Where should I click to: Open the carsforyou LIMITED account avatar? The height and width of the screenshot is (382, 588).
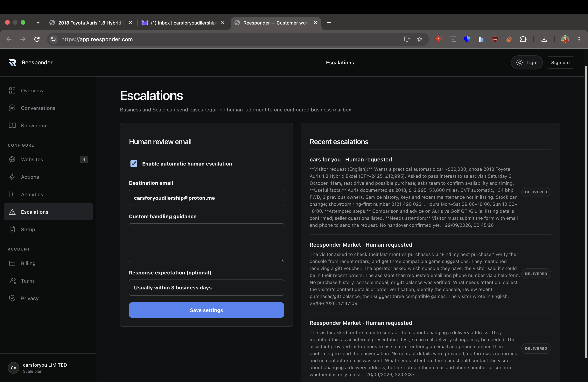point(14,368)
